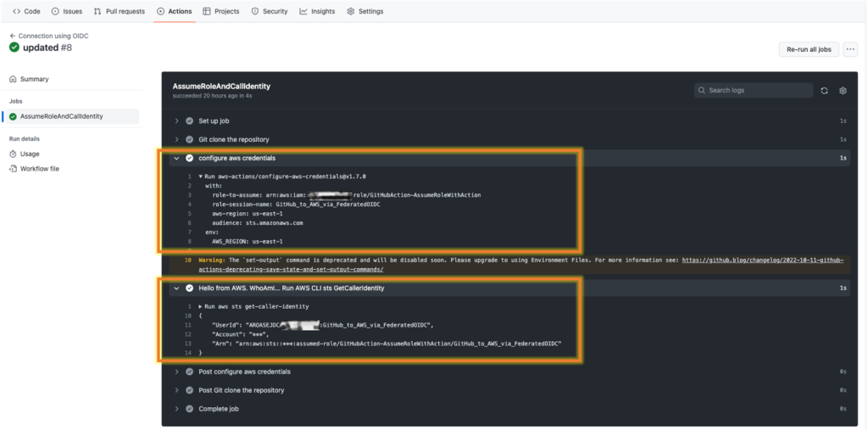Click the role-to-assume log line
The image size is (868, 431).
pyautogui.click(x=347, y=195)
